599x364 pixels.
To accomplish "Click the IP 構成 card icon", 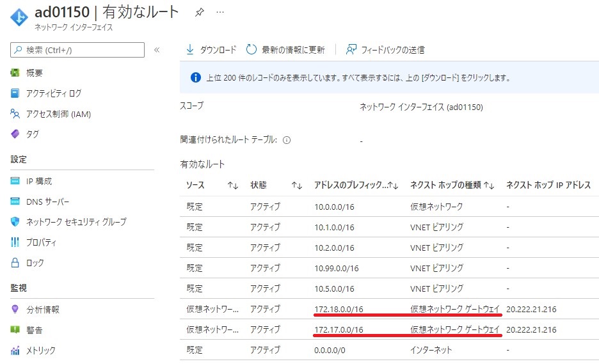I will pos(15,181).
